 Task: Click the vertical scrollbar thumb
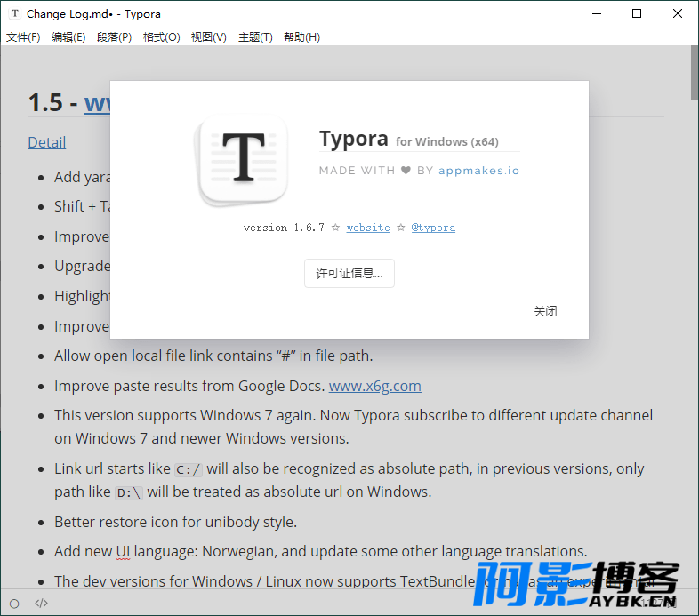pyautogui.click(x=695, y=73)
